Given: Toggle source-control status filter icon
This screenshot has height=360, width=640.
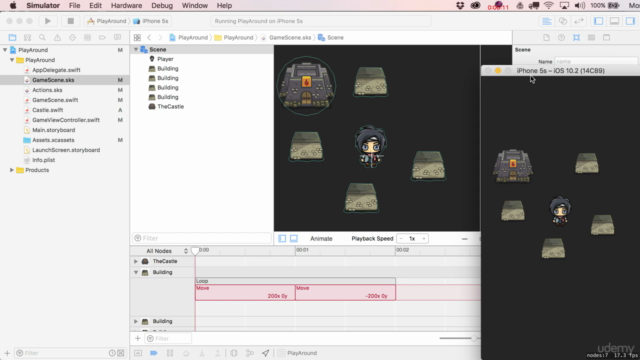Looking at the screenshot, I should (x=121, y=353).
